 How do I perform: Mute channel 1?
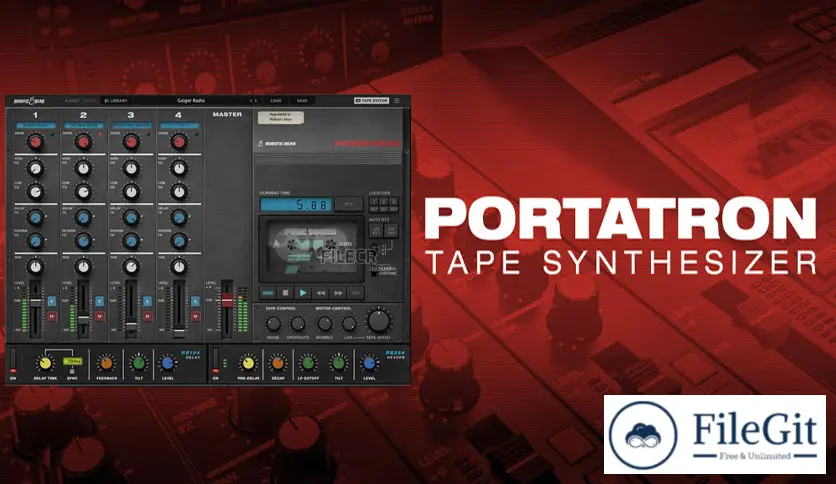52,317
